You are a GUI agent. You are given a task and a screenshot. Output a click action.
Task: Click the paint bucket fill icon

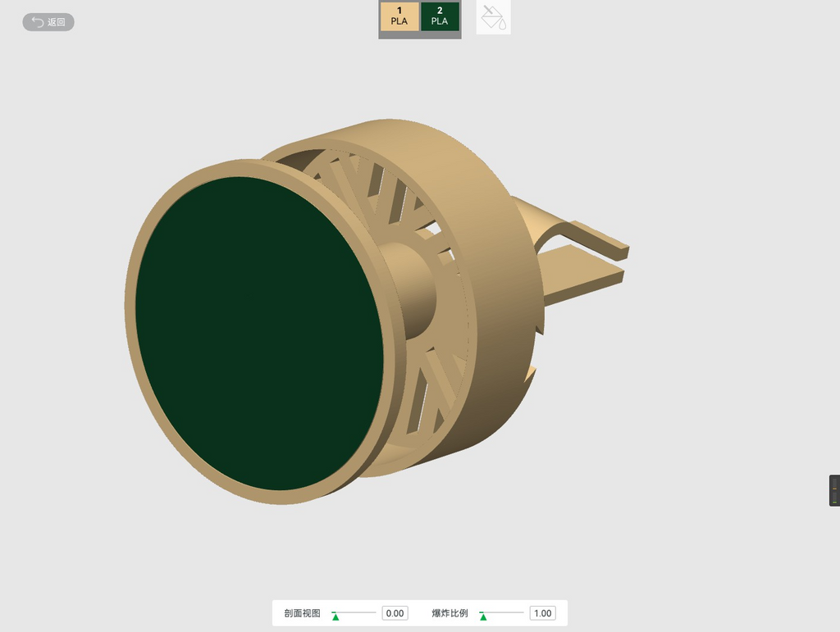pos(493,17)
